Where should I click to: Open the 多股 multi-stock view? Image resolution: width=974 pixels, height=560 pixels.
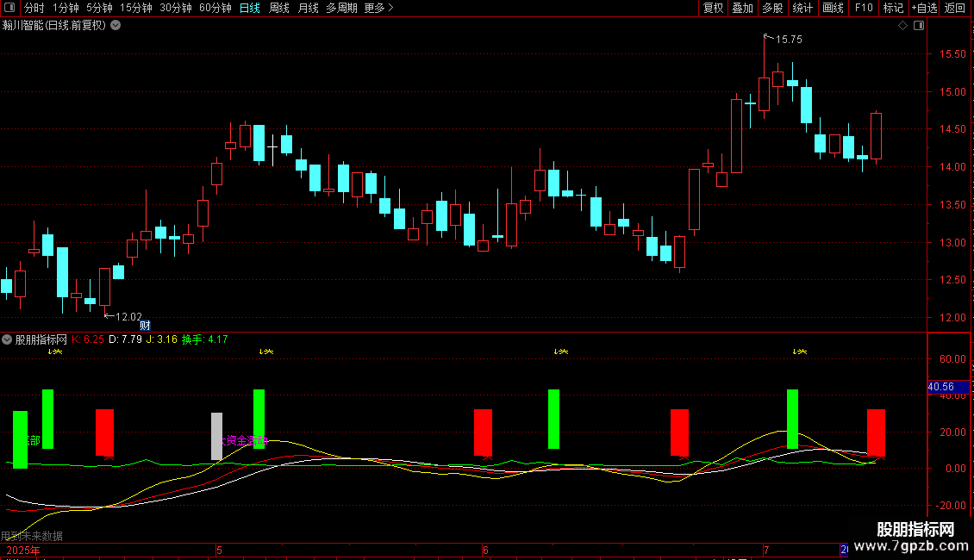(773, 8)
